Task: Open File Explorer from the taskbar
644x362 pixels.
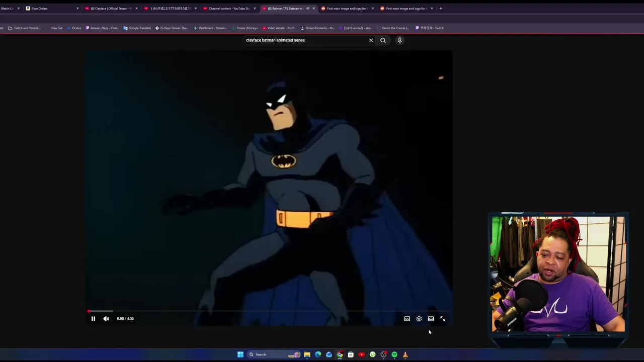Action: (x=307, y=354)
